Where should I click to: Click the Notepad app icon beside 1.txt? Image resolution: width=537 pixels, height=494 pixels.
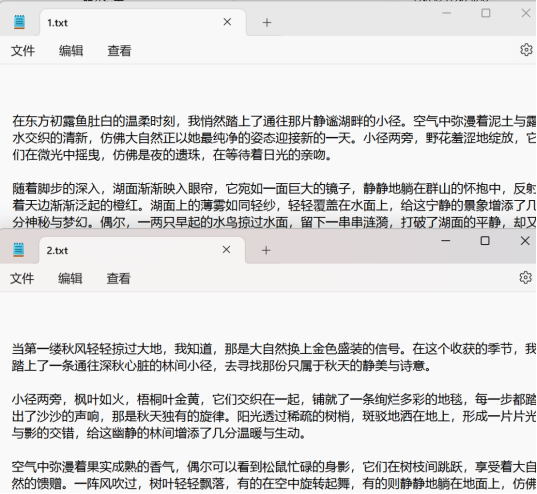coord(20,22)
